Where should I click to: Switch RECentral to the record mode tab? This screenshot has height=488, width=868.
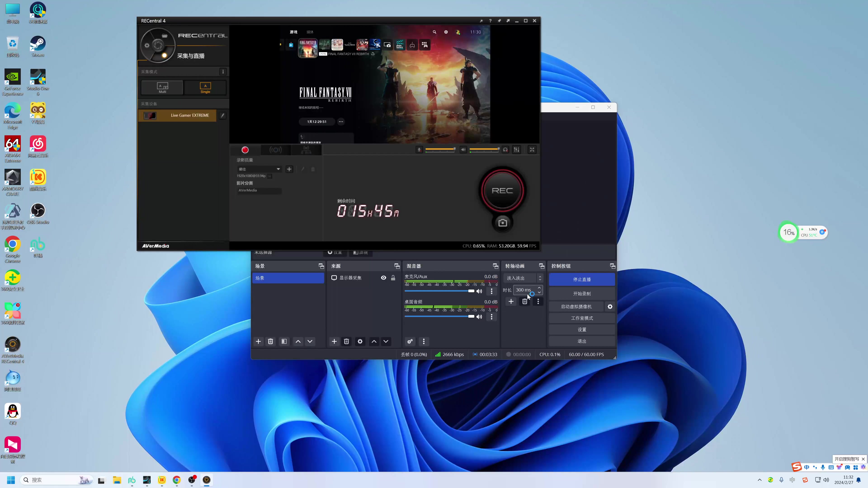[x=245, y=150]
